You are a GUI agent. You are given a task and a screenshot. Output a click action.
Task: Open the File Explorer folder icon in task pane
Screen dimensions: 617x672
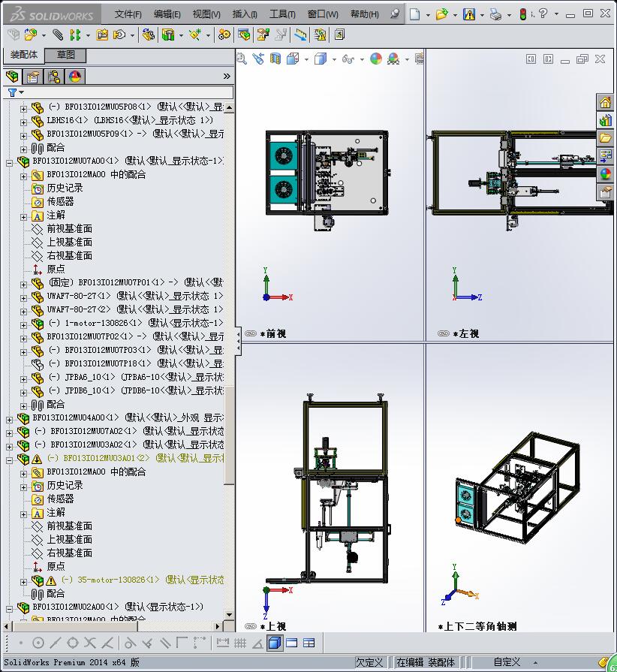[605, 138]
